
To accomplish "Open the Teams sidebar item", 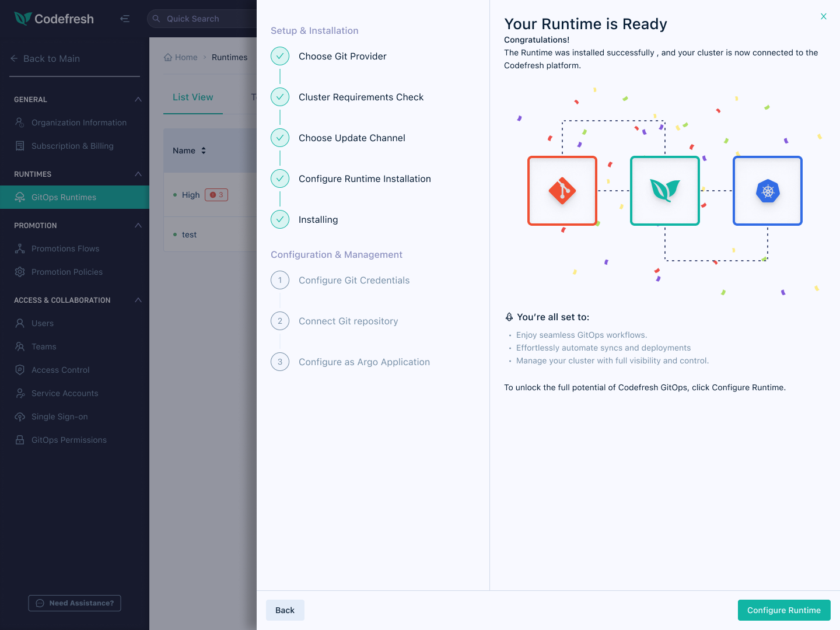I will coord(75,346).
